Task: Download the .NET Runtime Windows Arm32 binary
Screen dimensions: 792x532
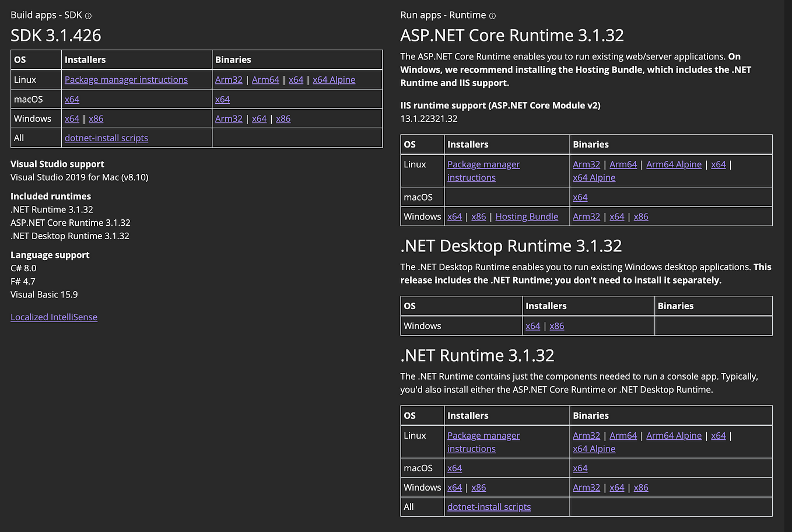Action: click(x=586, y=487)
